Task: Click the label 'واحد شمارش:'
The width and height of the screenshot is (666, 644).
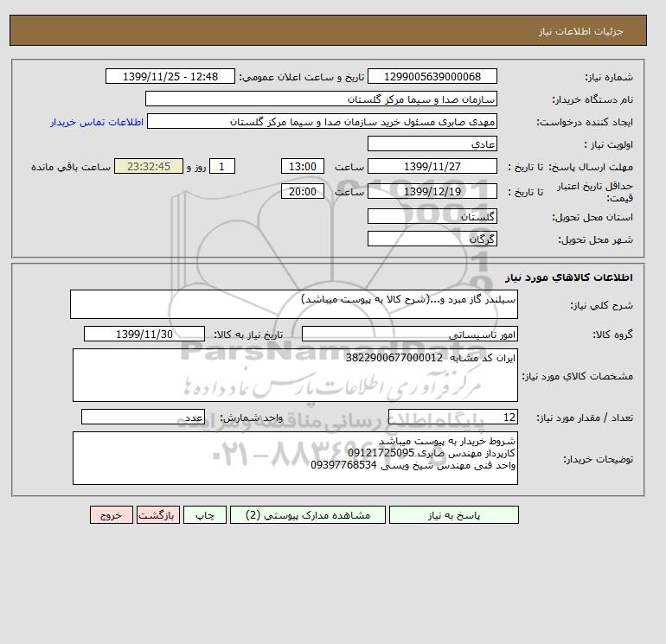Action: pyautogui.click(x=251, y=418)
